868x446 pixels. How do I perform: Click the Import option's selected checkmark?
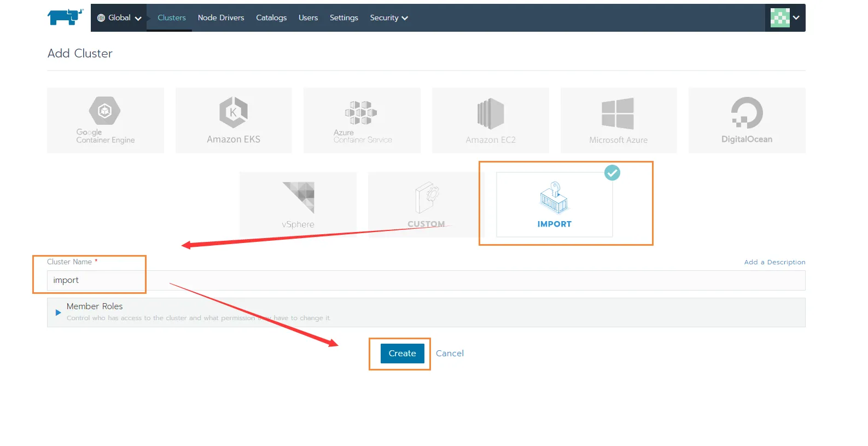[612, 173]
